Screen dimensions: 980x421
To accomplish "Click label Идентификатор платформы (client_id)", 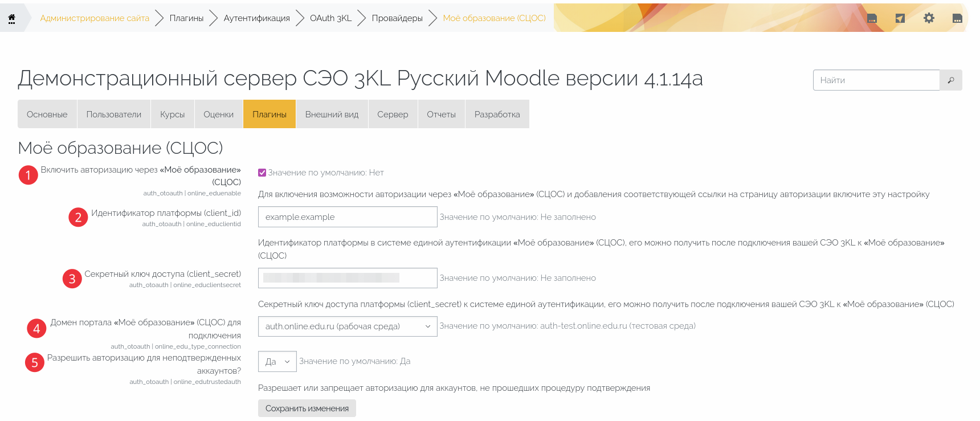I will coord(166,213).
